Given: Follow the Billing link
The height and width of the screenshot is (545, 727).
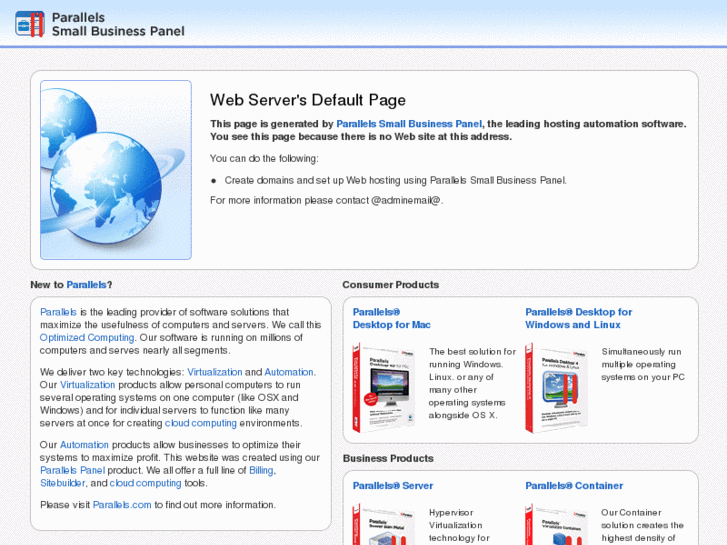Looking at the screenshot, I should (x=261, y=470).
